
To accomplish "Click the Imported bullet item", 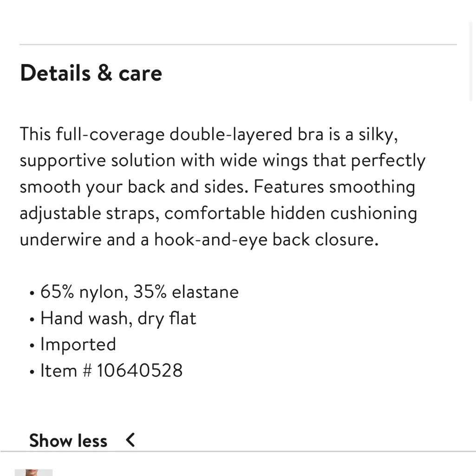I will [x=78, y=344].
